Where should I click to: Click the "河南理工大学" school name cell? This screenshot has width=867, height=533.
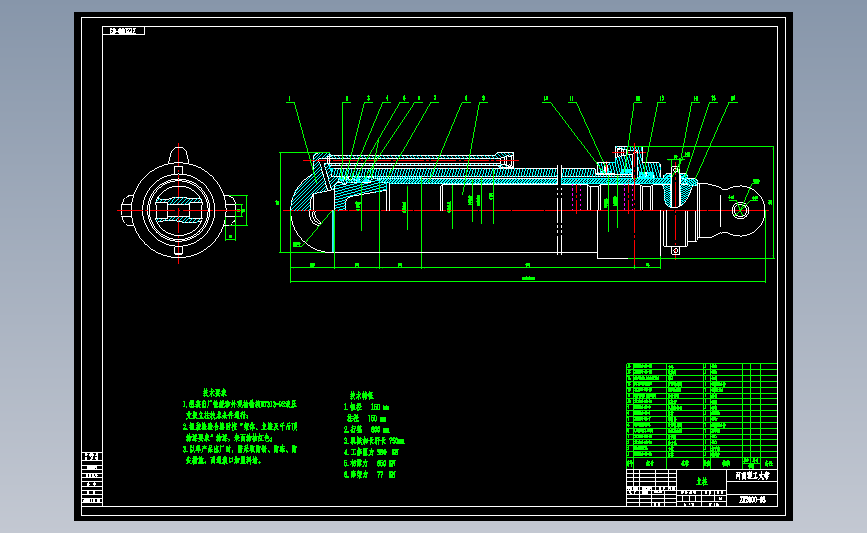[752, 476]
